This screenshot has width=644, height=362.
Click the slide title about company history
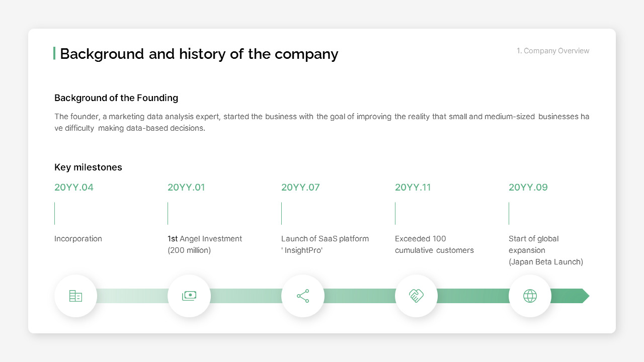click(199, 54)
